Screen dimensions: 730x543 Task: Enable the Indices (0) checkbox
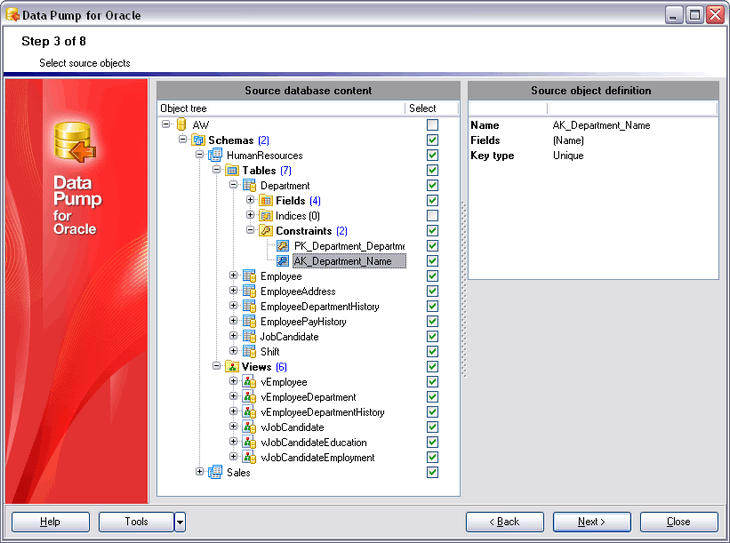tap(433, 216)
